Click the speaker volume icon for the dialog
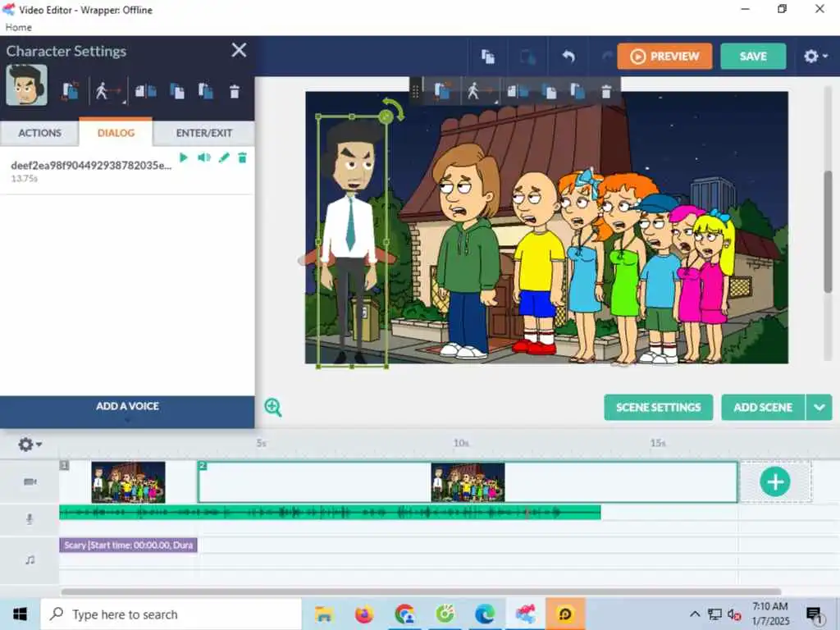Screen dimensions: 840x630 tap(203, 157)
